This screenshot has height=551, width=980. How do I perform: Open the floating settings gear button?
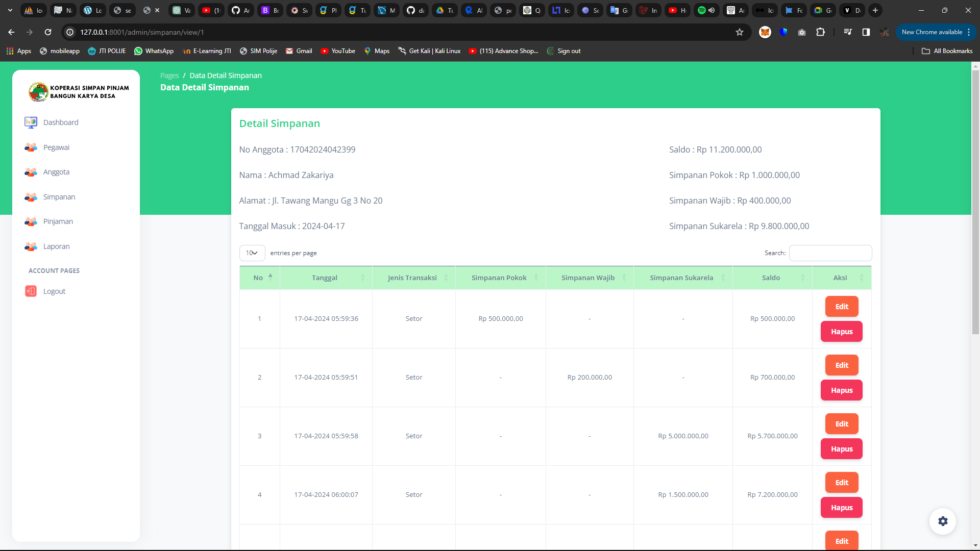pos(943,521)
